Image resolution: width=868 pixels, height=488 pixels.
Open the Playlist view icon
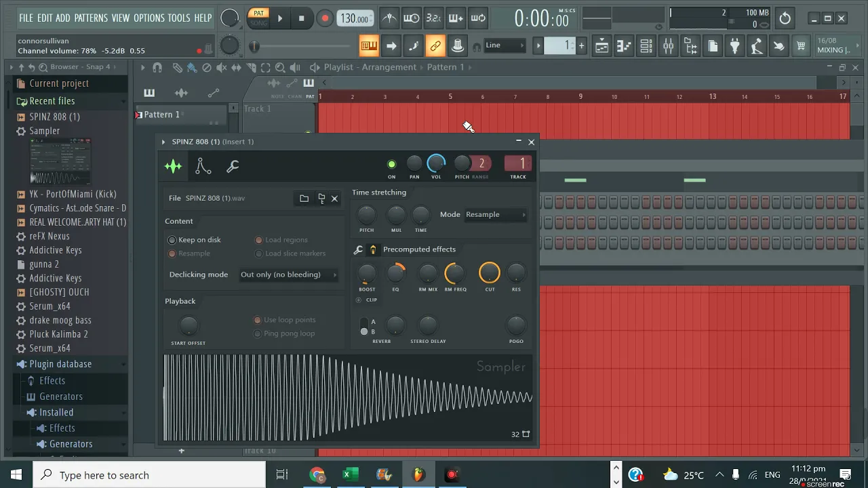601,46
